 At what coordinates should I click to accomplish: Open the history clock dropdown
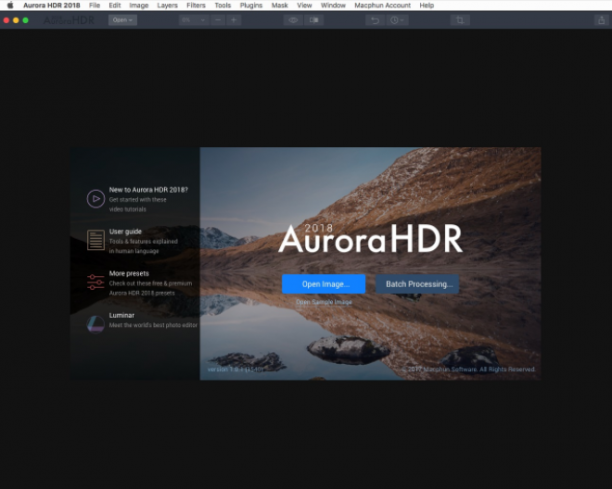click(x=397, y=20)
